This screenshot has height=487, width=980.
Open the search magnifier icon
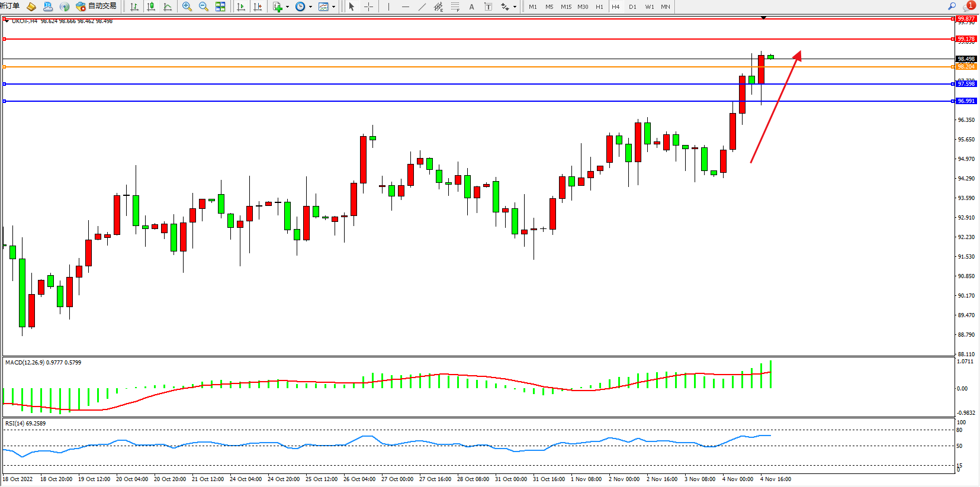pyautogui.click(x=952, y=6)
